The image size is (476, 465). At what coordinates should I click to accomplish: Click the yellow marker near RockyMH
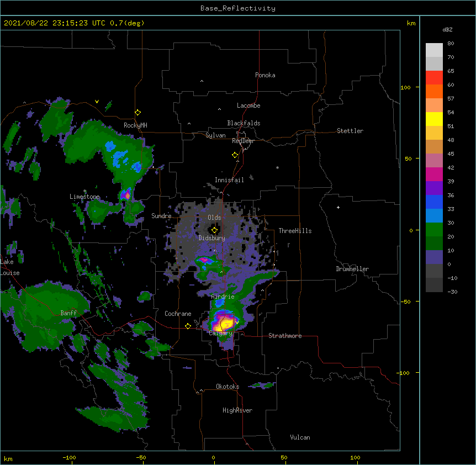(x=137, y=113)
